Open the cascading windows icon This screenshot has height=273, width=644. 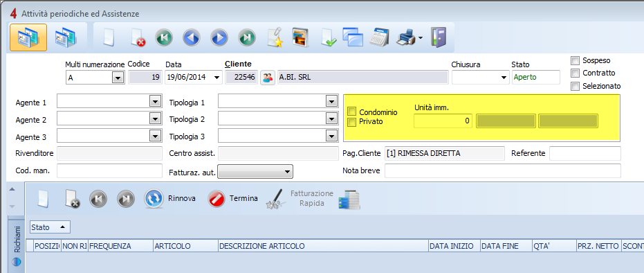click(x=353, y=37)
